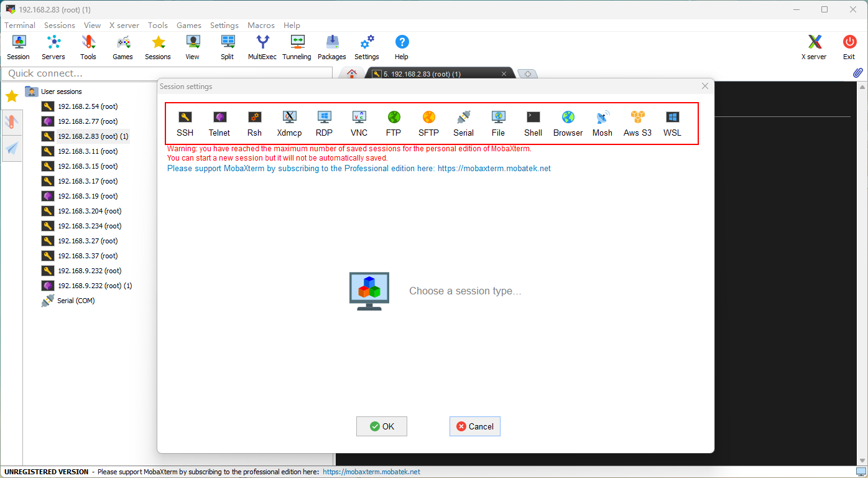Viewport: 868px width, 478px height.
Task: Open mobatek link in status bar
Action: (x=372, y=472)
